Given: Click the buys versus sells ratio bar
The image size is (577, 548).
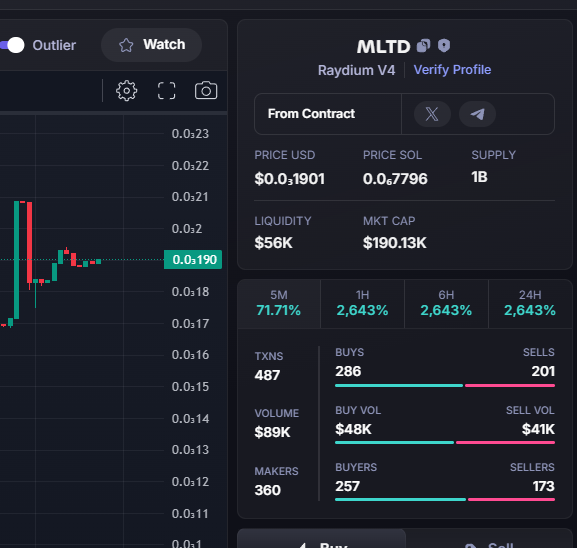Looking at the screenshot, I should click(x=445, y=386).
